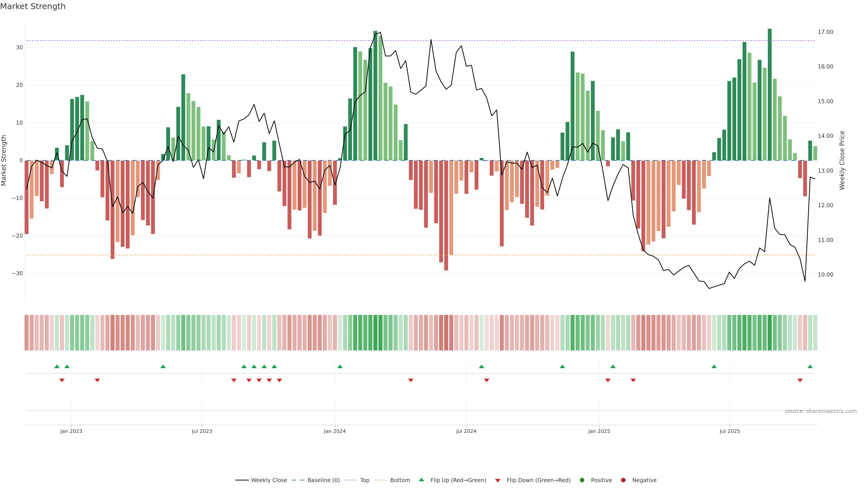Click the Market Strength chart title
The height and width of the screenshot is (488, 868).
point(33,6)
